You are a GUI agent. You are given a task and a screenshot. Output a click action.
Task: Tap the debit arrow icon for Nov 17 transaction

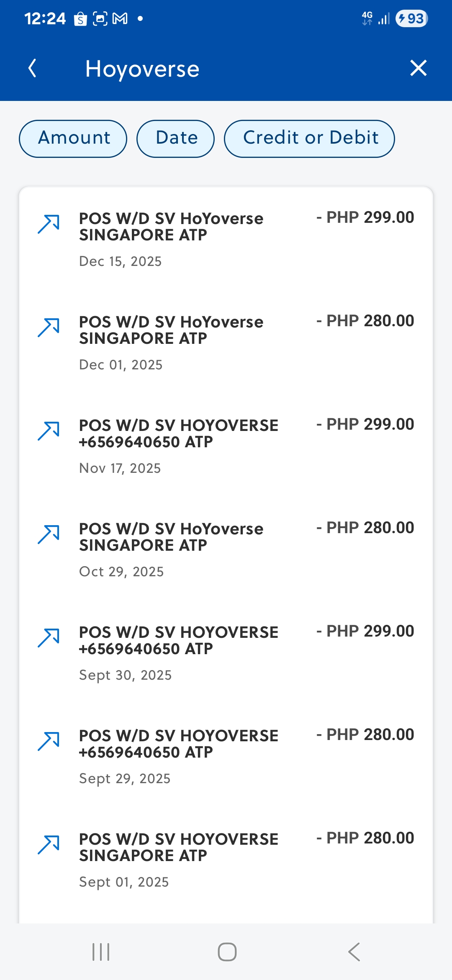click(49, 431)
